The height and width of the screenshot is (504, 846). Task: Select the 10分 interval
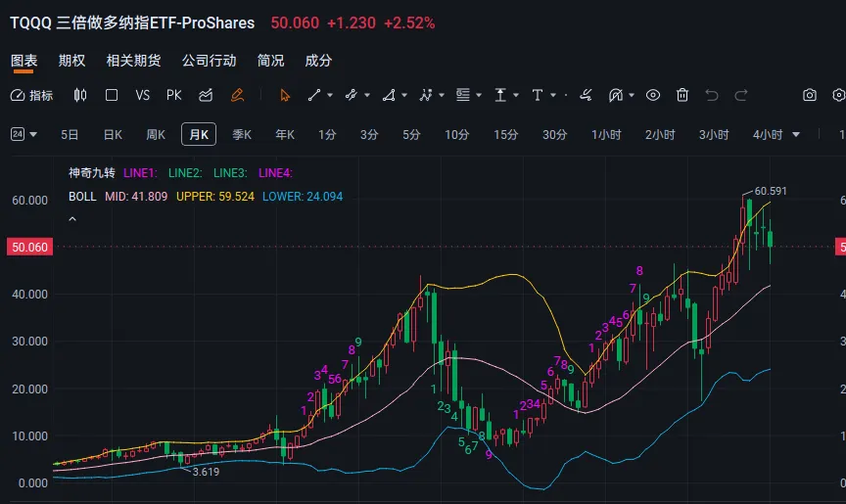click(456, 135)
